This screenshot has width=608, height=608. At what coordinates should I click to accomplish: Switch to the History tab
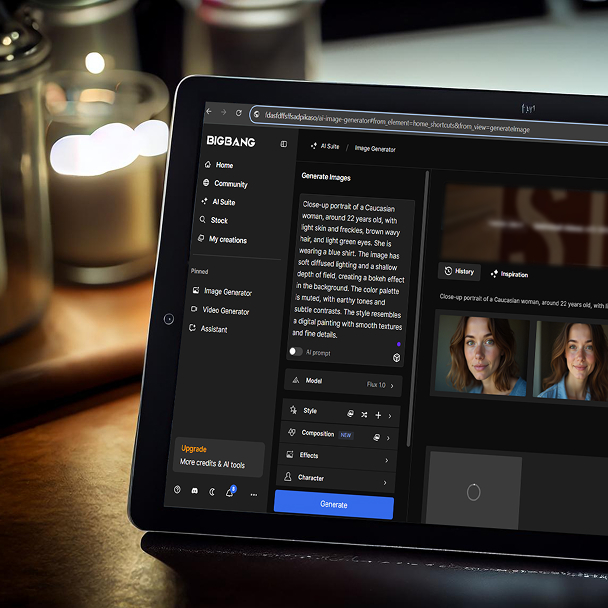[459, 271]
